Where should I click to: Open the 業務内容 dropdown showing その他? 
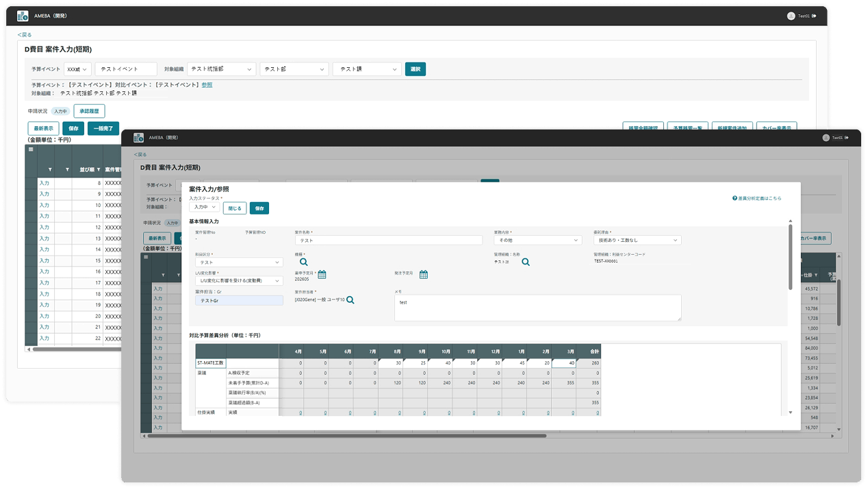point(538,241)
